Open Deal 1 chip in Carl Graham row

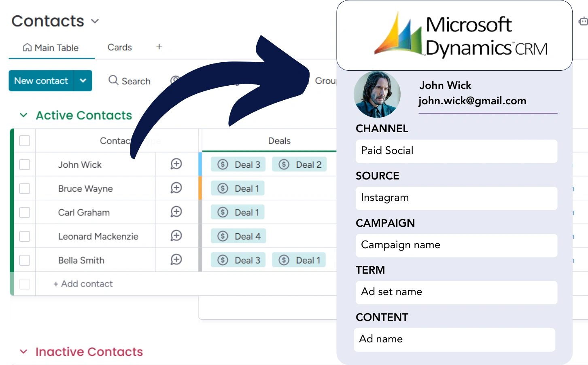click(238, 212)
